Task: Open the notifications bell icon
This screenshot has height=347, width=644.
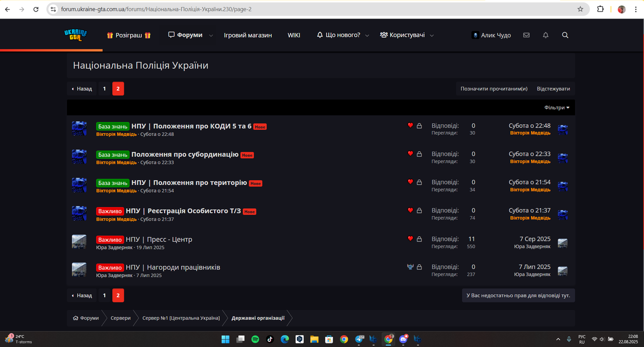Action: [545, 35]
